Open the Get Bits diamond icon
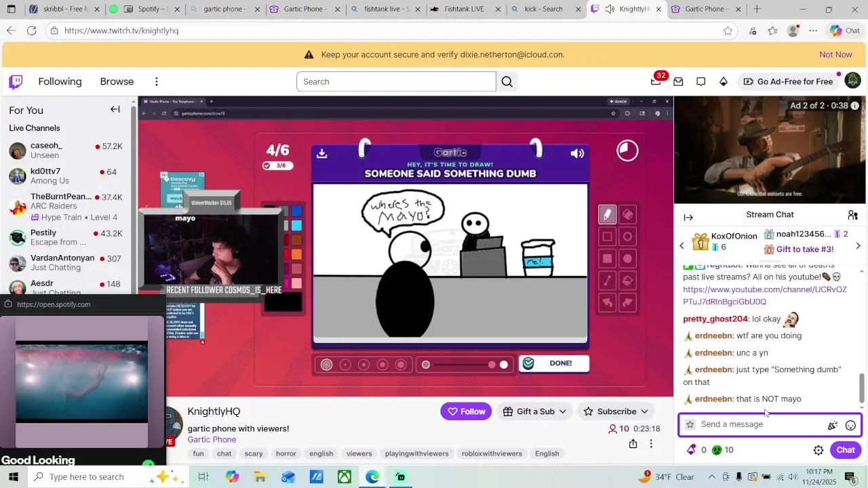 point(724,81)
